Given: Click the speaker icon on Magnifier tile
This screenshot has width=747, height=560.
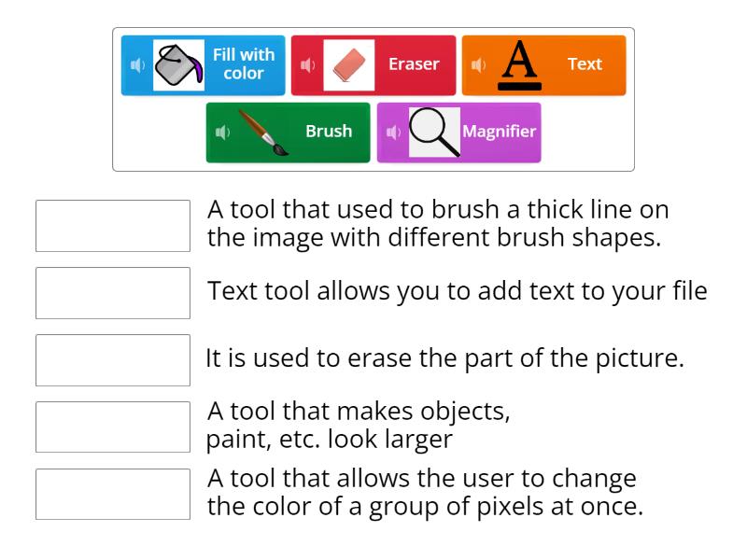Looking at the screenshot, I should click(x=392, y=132).
